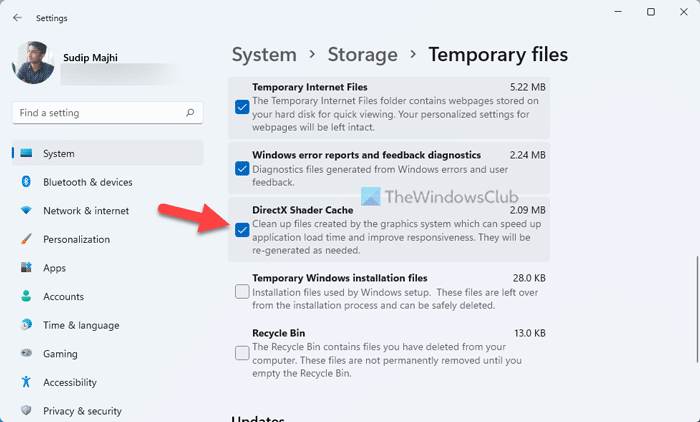Viewport: 700px width, 422px height.
Task: Click the Accounts person icon
Action: [26, 297]
